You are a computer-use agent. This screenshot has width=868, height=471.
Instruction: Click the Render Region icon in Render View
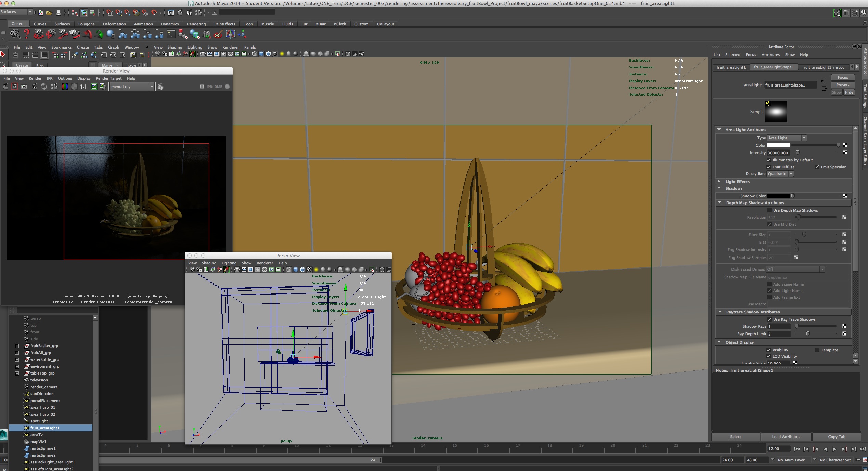(14, 87)
